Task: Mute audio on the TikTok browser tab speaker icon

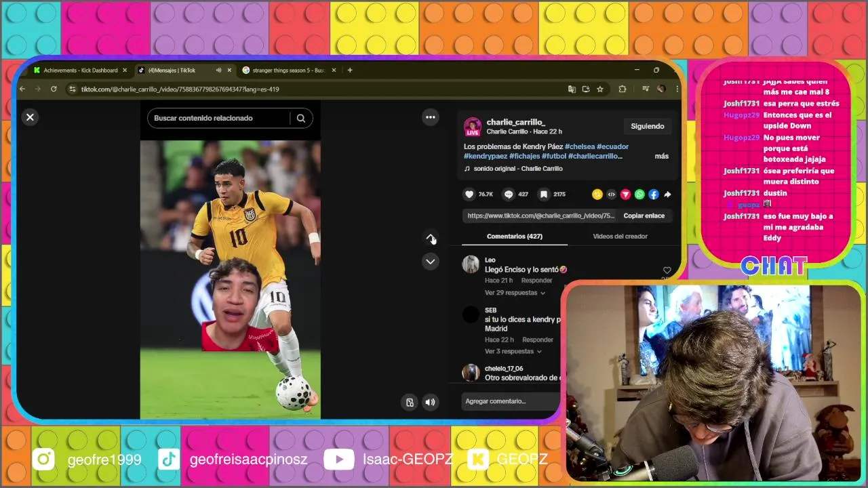Action: click(218, 70)
